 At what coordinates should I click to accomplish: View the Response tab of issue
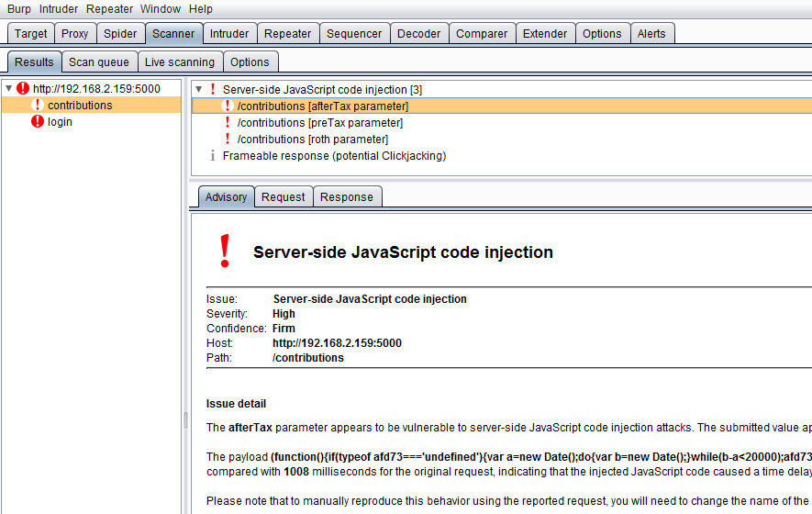pos(347,197)
